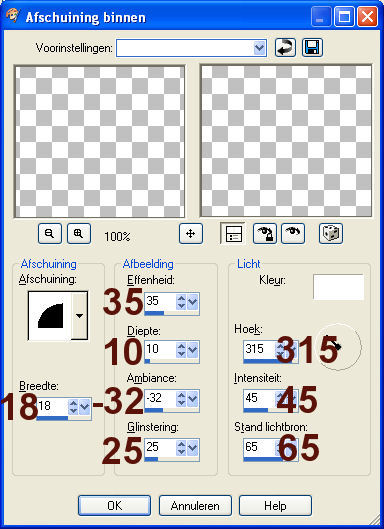
Task: Click the show/hide previews panel icon
Action: (x=233, y=233)
